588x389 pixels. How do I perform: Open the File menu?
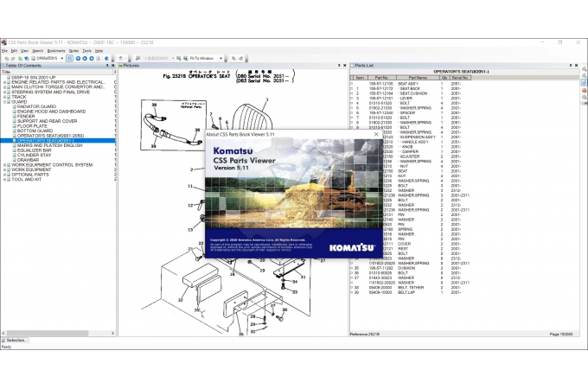tap(4, 51)
